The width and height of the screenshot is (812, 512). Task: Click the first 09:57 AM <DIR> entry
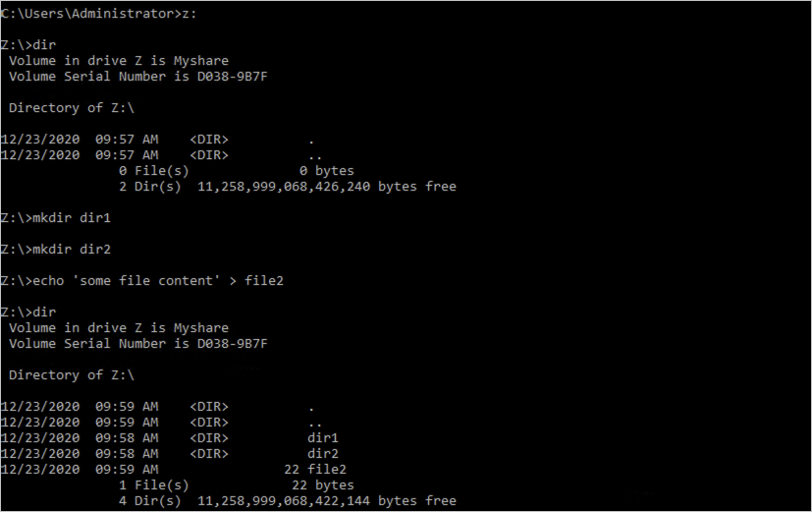click(x=157, y=140)
